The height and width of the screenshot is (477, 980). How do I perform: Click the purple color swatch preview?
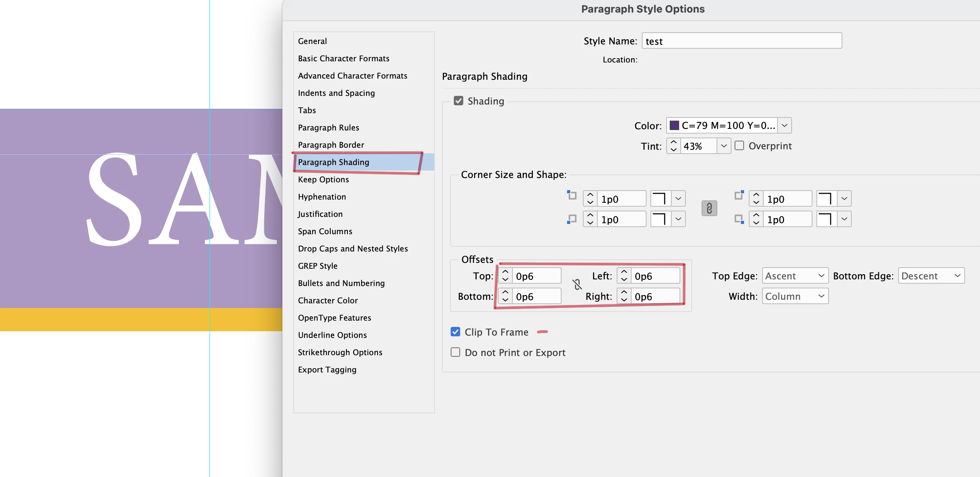click(x=674, y=126)
